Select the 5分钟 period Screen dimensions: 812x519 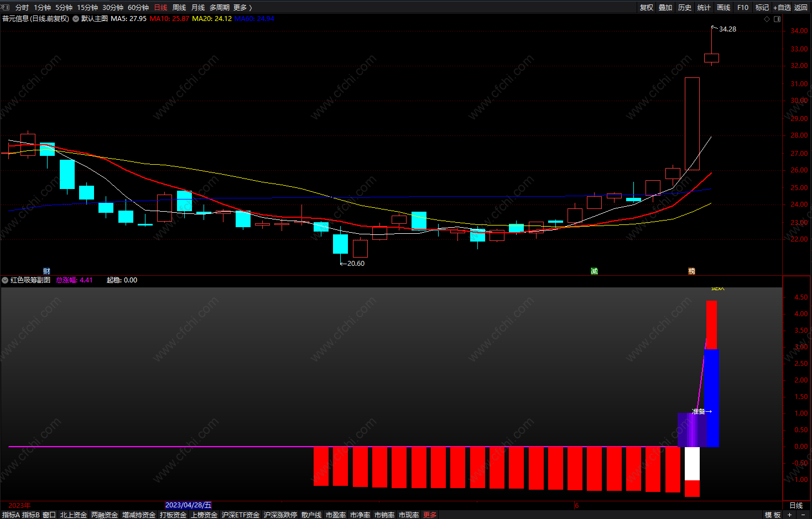pyautogui.click(x=64, y=7)
